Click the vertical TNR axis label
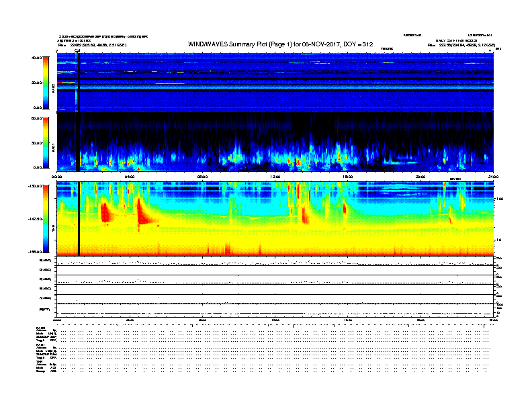This screenshot has height=411, width=532. [x=54, y=229]
